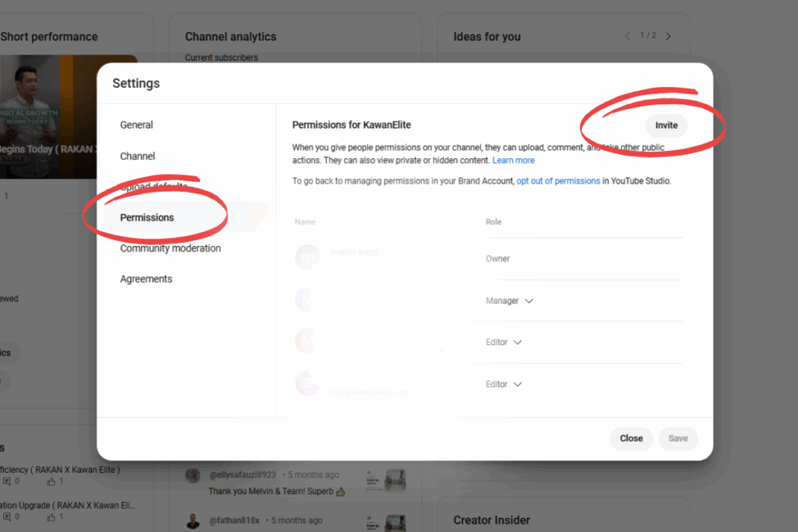
Task: Show previous Ideas for you card
Action: 627,36
